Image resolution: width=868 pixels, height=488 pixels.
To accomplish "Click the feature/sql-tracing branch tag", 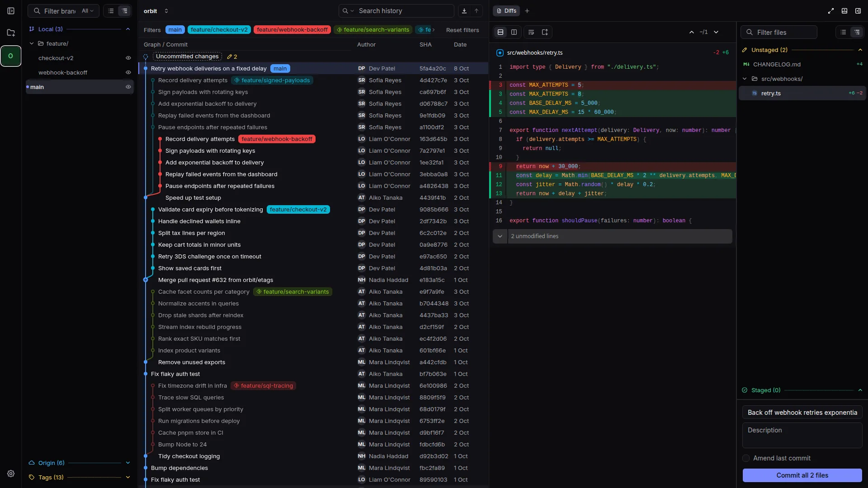I will point(263,386).
